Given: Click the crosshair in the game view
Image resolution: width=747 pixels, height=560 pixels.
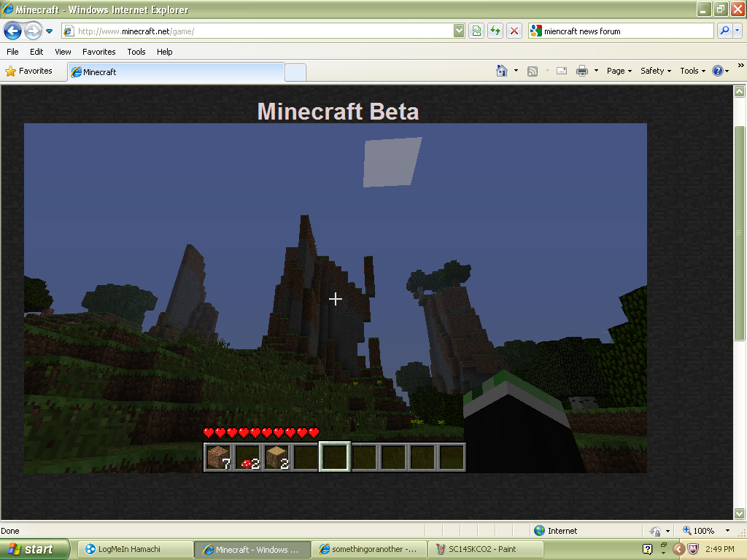Looking at the screenshot, I should click(336, 299).
